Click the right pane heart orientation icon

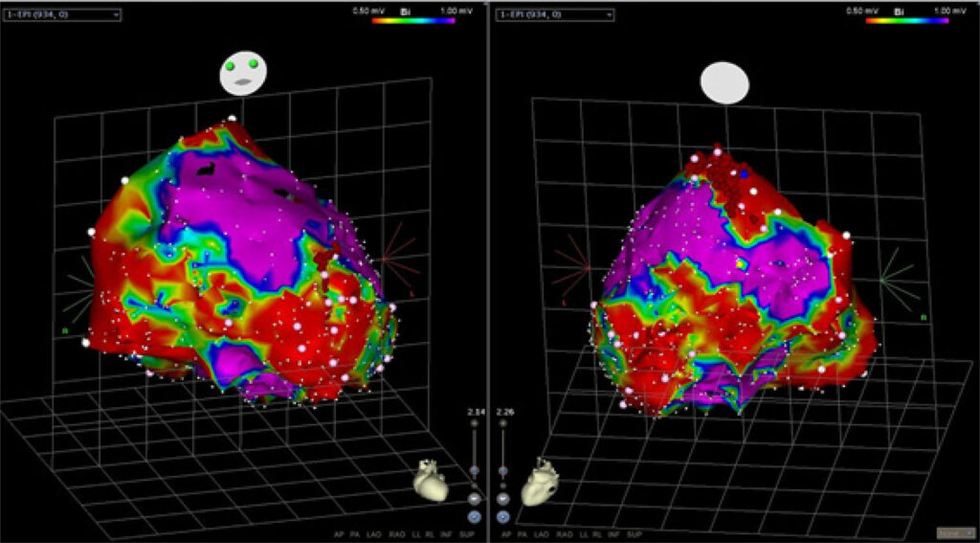(541, 483)
